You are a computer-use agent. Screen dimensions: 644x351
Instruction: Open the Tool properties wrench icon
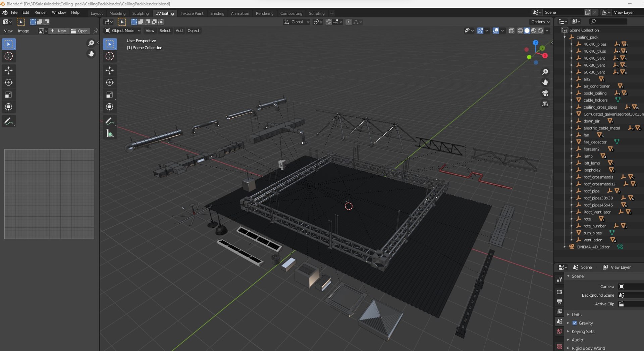[x=559, y=280]
